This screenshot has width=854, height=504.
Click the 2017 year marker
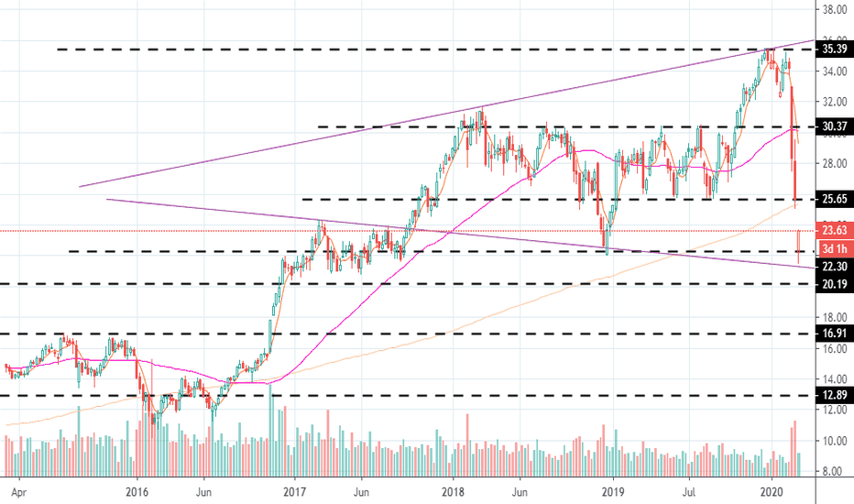click(x=294, y=492)
